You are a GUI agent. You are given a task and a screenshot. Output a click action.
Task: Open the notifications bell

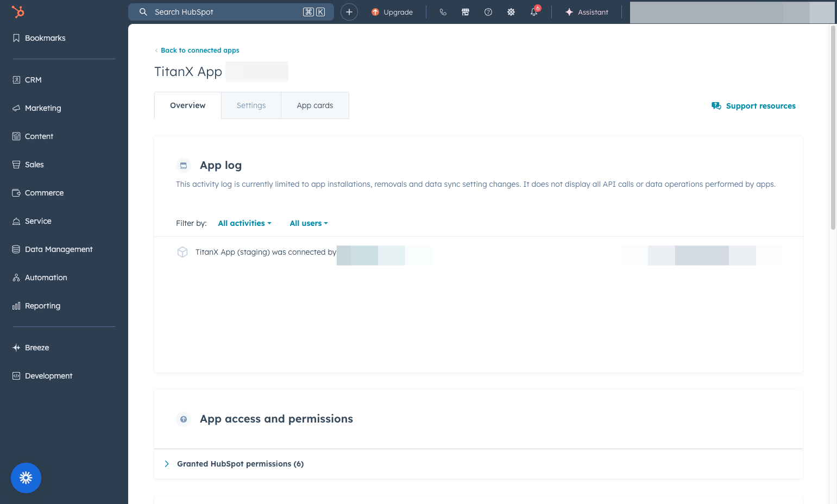pyautogui.click(x=534, y=12)
